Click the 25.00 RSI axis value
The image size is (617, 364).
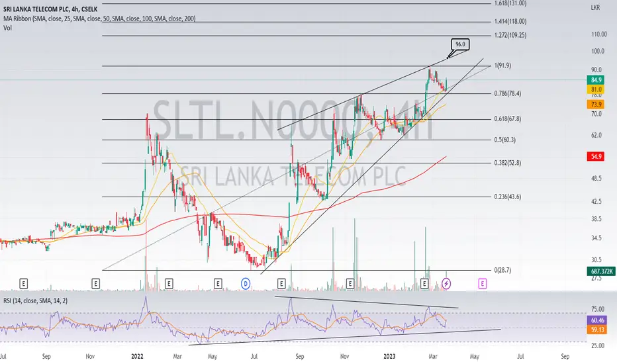tap(597, 346)
